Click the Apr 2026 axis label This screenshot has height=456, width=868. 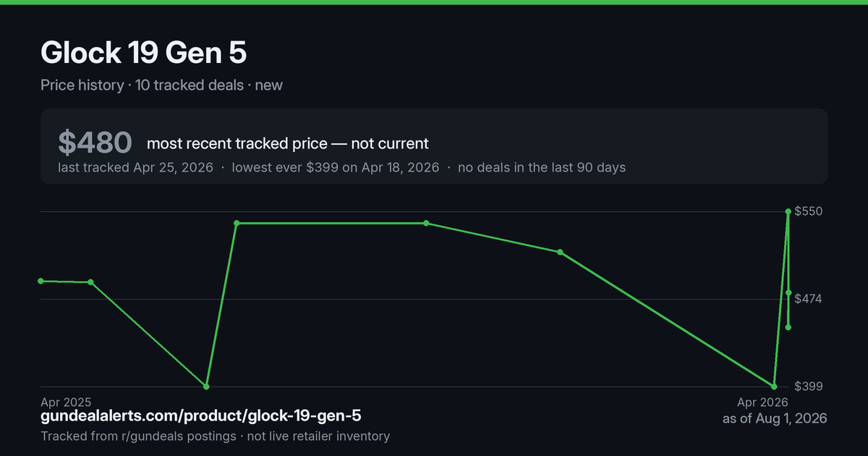(762, 402)
